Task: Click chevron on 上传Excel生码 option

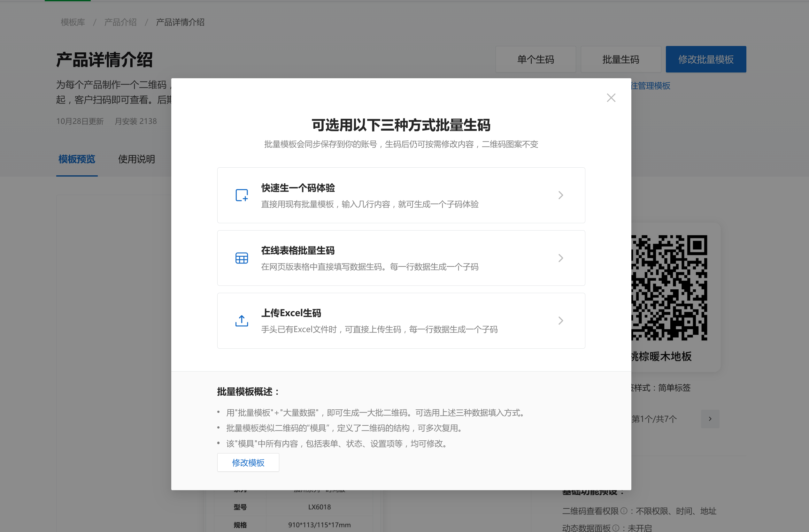Action: coord(560,321)
